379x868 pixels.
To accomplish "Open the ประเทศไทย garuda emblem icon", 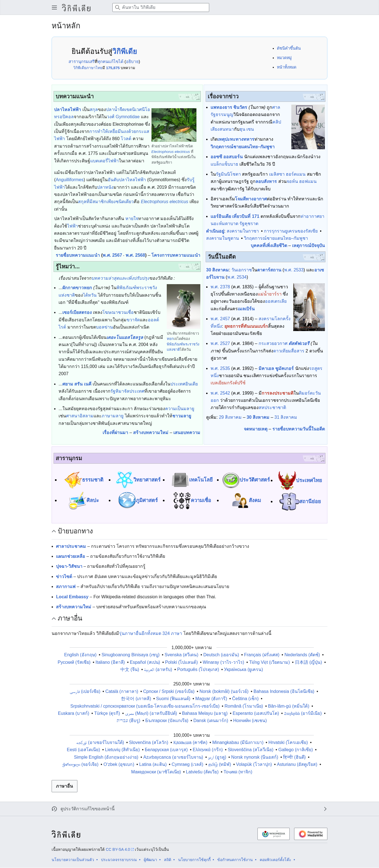I will point(287,480).
